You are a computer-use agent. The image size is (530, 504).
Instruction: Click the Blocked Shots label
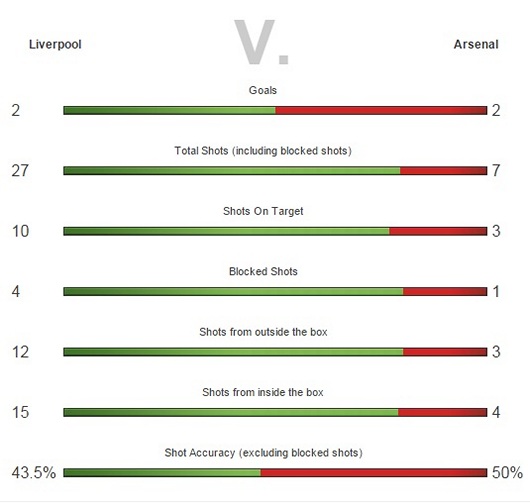click(263, 271)
